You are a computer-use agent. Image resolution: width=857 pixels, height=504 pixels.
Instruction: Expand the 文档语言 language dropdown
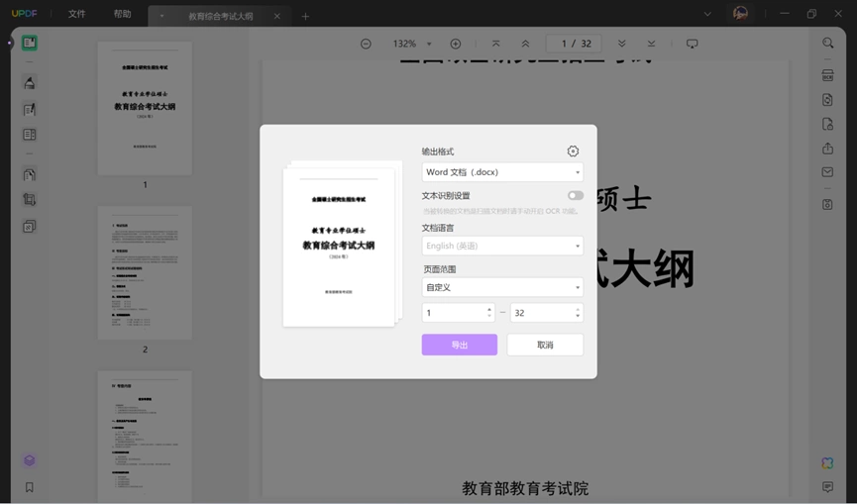(x=502, y=246)
